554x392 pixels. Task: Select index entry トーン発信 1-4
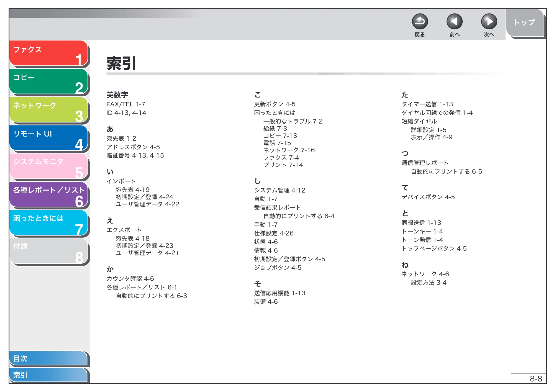[422, 240]
